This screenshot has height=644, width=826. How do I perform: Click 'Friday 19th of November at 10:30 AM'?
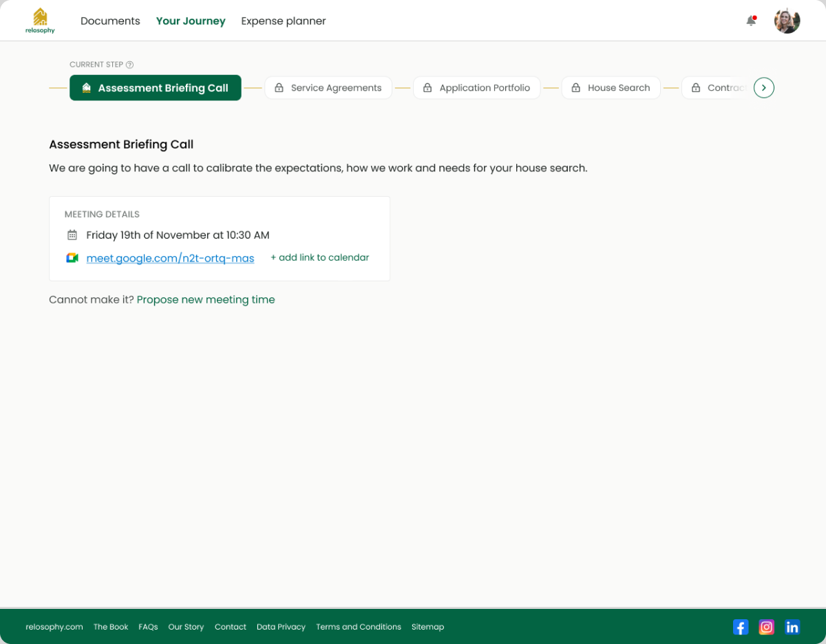178,235
